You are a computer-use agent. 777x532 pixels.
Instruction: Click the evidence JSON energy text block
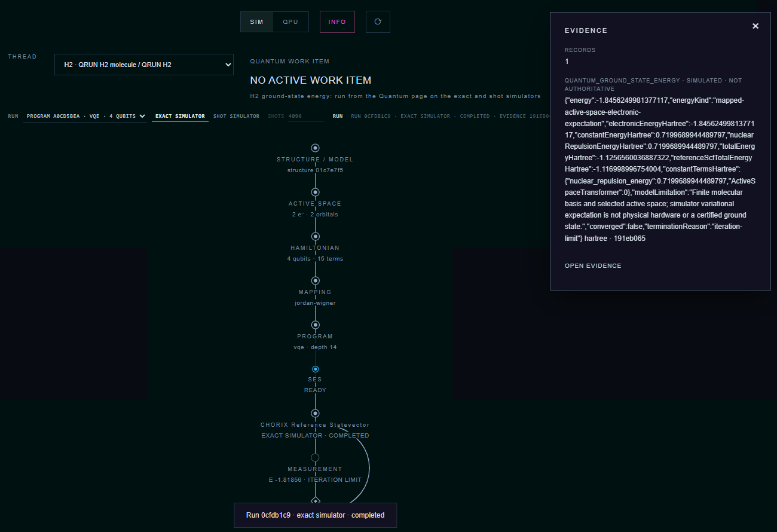660,169
